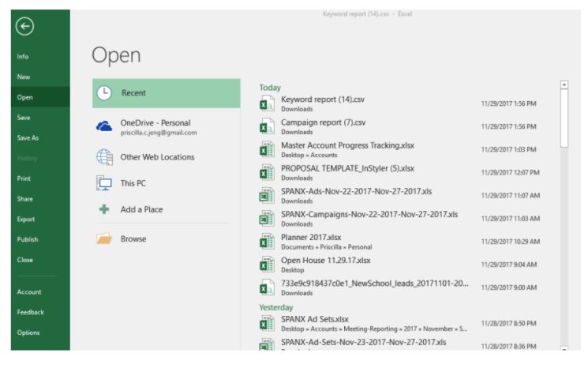Click the Recent clock icon

click(104, 93)
